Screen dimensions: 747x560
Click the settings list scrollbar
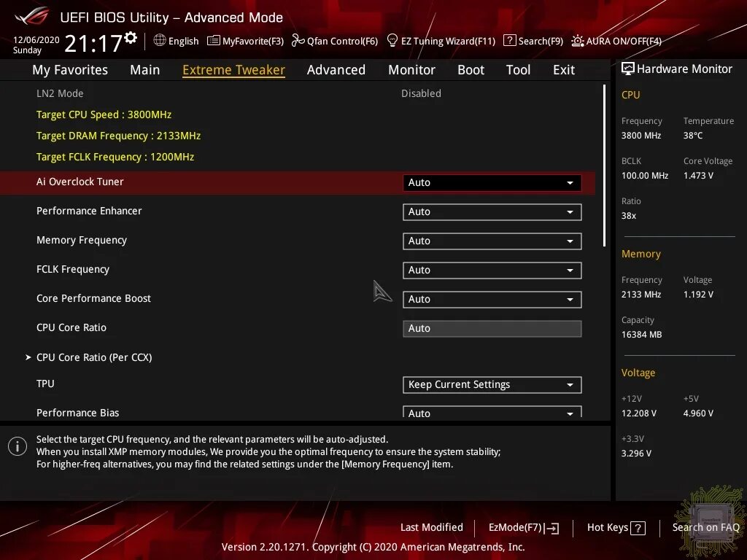click(x=604, y=166)
